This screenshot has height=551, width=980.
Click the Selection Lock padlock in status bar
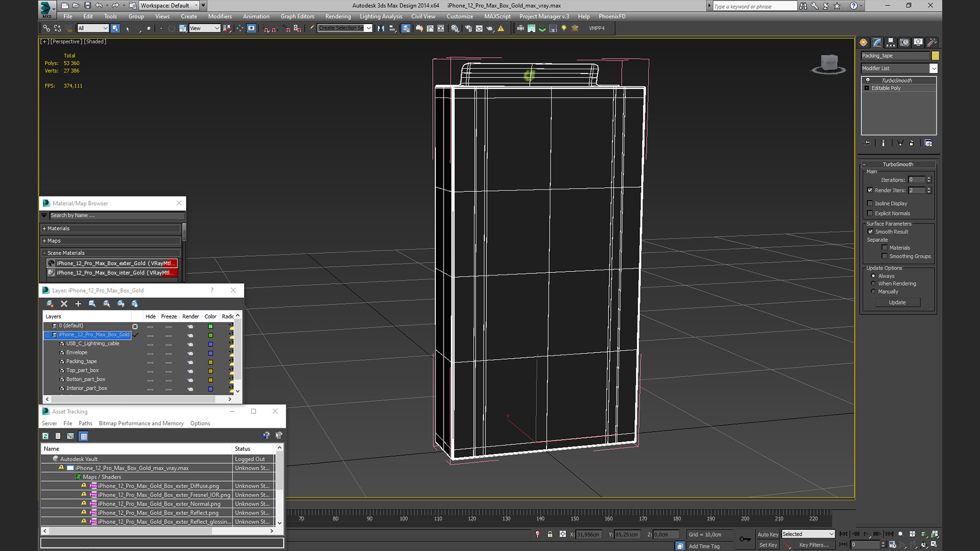coord(550,534)
